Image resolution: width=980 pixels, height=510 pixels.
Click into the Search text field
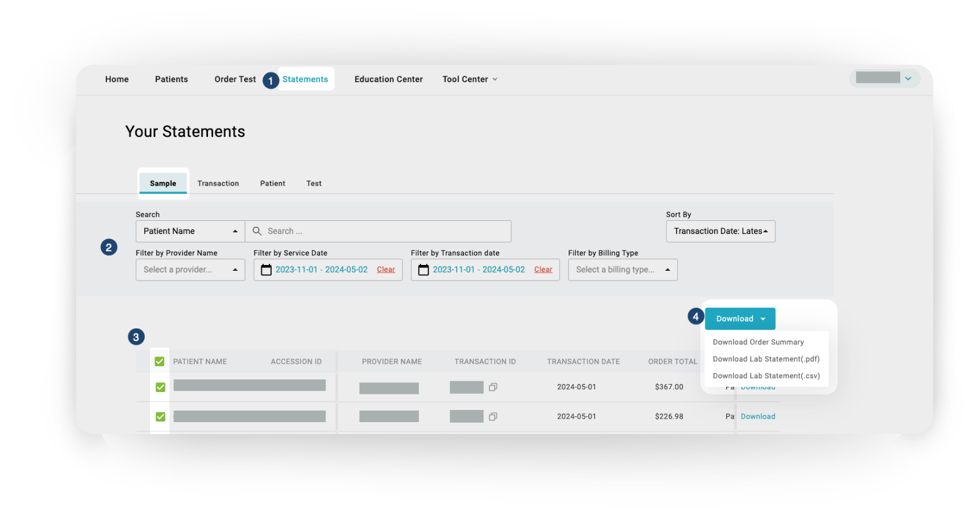(385, 231)
